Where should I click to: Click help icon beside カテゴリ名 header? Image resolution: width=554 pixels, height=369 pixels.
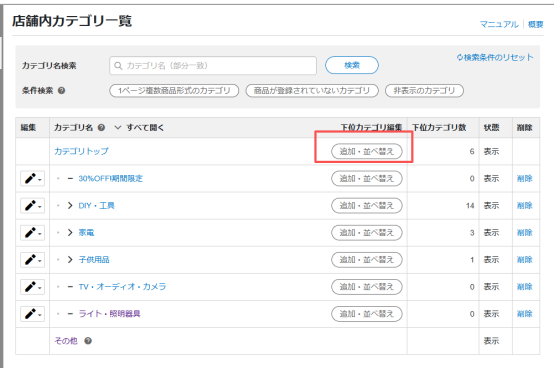coord(101,128)
